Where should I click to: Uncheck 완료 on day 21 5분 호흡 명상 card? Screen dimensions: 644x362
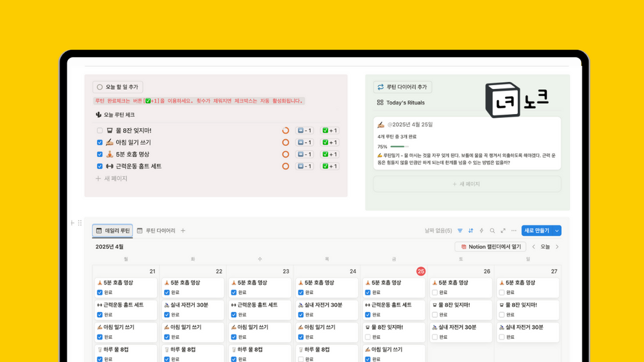tap(100, 293)
